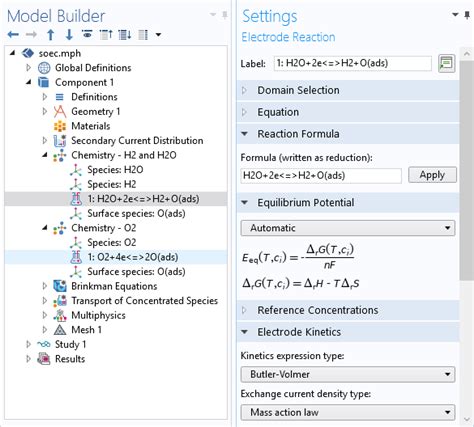Click the expand all nodes icon
The width and height of the screenshot is (474, 427).
point(125,34)
